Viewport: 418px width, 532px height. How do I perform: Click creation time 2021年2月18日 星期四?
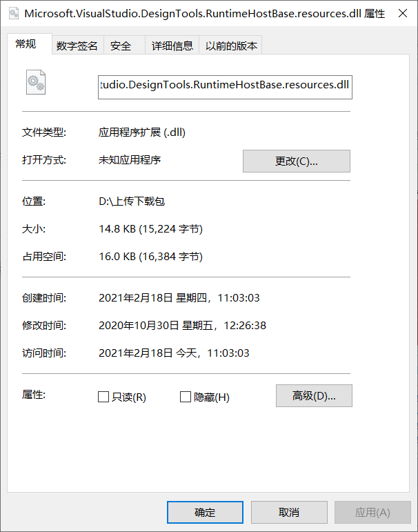pyautogui.click(x=179, y=298)
